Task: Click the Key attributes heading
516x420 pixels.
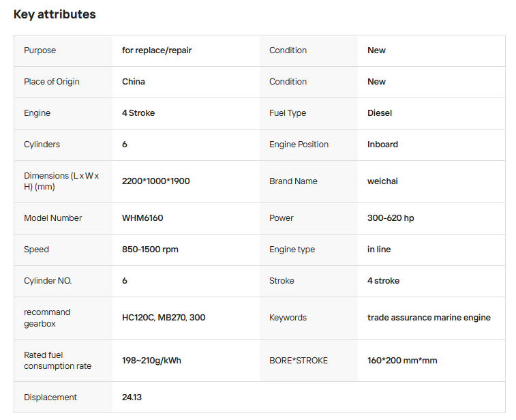Action: [55, 14]
